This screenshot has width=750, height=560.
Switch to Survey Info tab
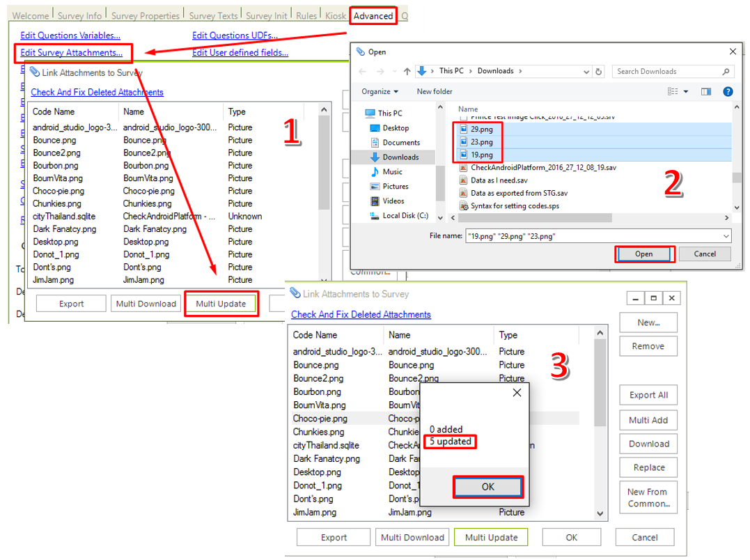[x=79, y=16]
